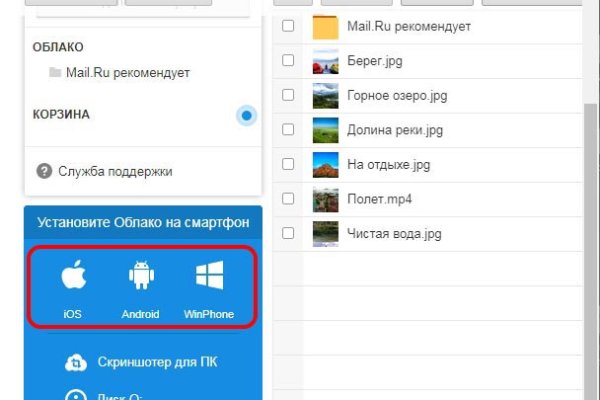This screenshot has width=600, height=400.
Task: Click the question mark support icon
Action: coord(44,171)
